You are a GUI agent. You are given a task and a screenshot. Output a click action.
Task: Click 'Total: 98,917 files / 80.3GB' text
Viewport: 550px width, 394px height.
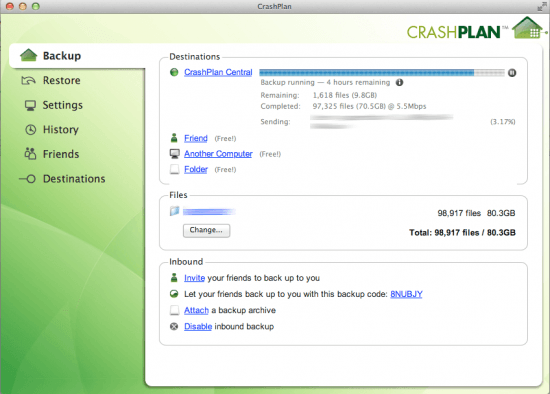click(x=462, y=233)
